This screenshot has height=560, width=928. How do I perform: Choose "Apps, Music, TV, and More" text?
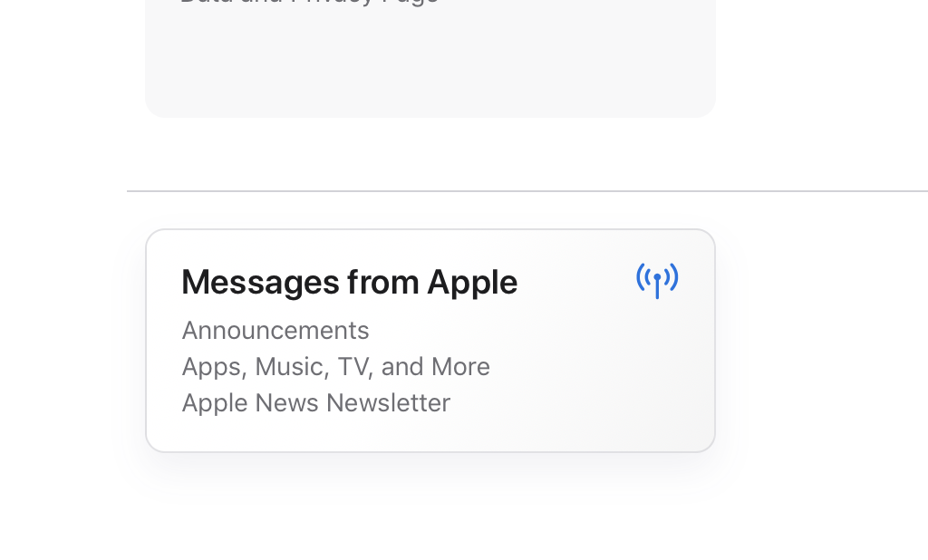pyautogui.click(x=335, y=367)
